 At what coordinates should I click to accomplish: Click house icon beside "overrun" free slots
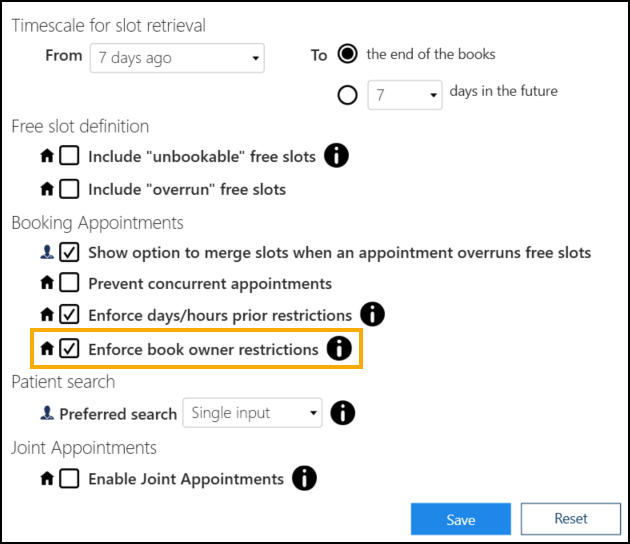[46, 189]
